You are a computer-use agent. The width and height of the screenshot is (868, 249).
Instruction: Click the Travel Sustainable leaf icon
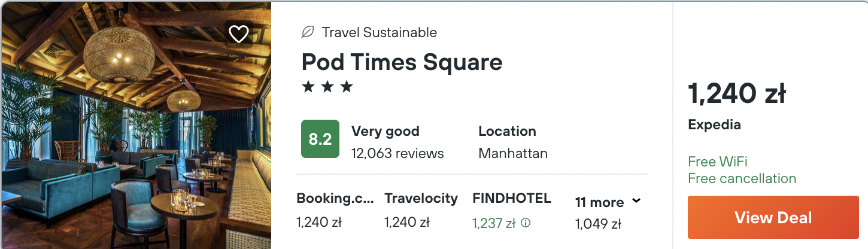[x=308, y=32]
